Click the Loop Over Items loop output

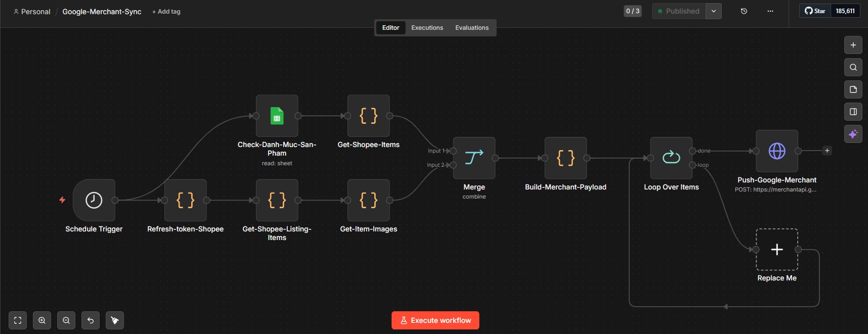pos(692,165)
